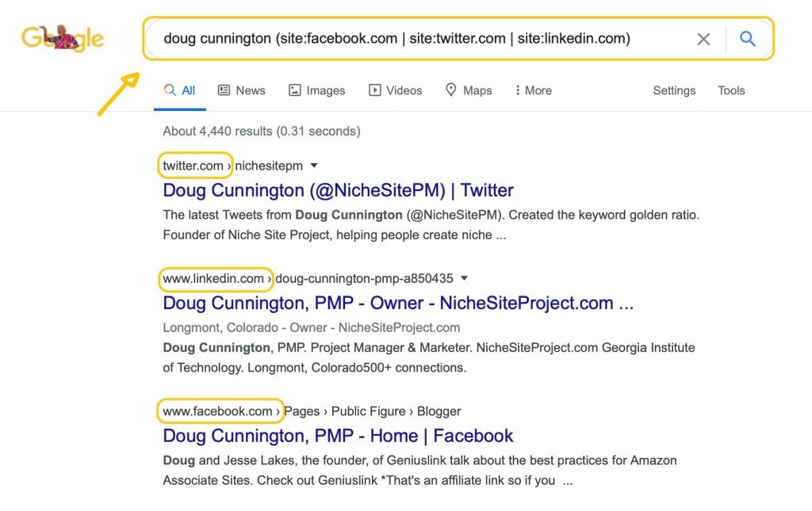The image size is (812, 511).
Task: Switch to the News tab
Action: point(241,90)
